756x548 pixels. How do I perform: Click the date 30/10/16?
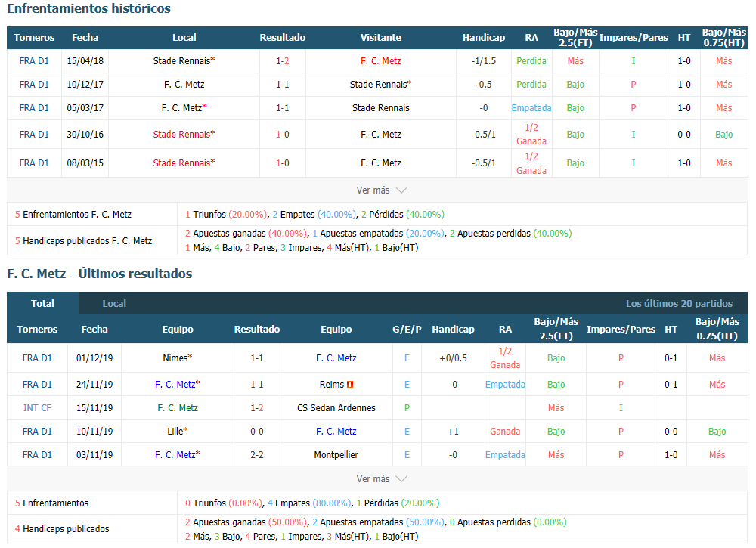point(85,135)
